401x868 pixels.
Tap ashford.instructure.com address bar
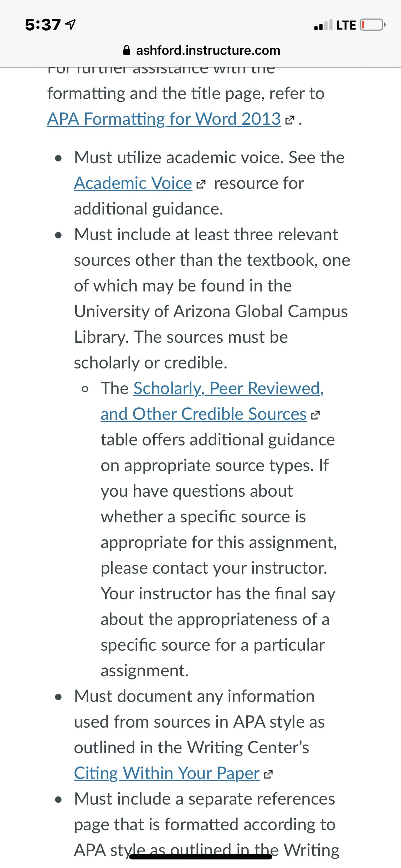pos(201,50)
